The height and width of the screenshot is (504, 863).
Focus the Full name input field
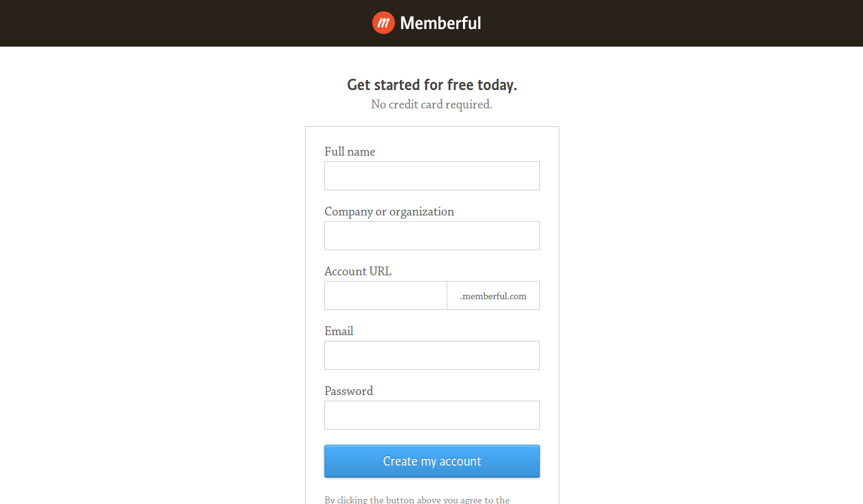click(x=431, y=176)
